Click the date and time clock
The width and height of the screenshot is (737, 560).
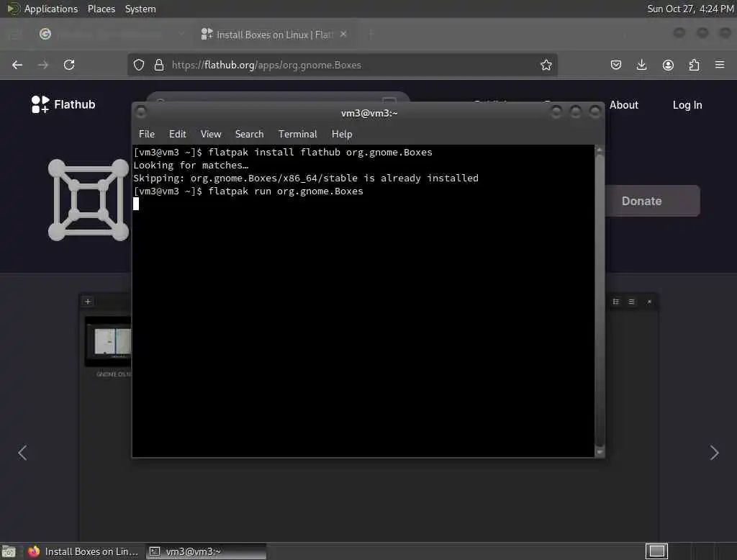[690, 9]
